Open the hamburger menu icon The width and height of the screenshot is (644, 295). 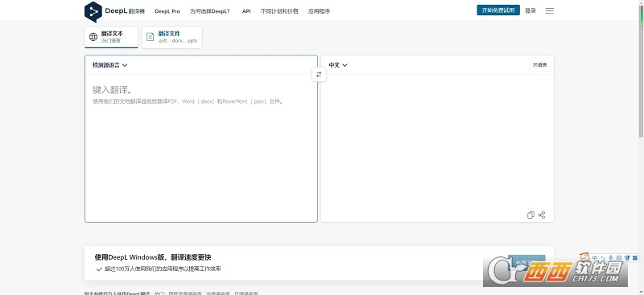(550, 10)
